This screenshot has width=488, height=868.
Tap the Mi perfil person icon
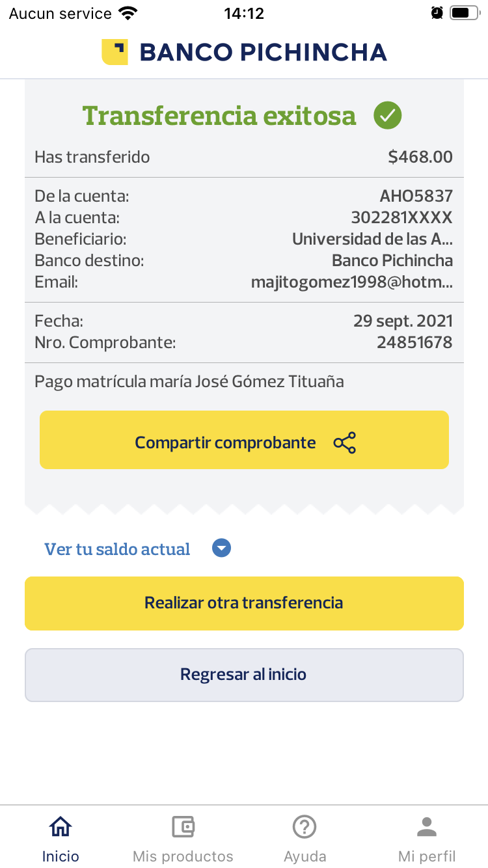coord(427,827)
